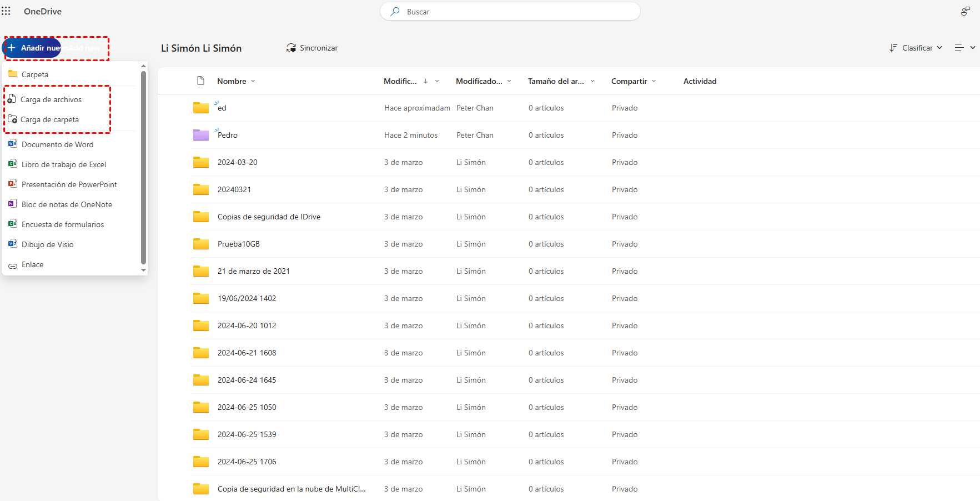Click the Añadir nuevo button
This screenshot has width=980, height=501.
pyautogui.click(x=33, y=48)
